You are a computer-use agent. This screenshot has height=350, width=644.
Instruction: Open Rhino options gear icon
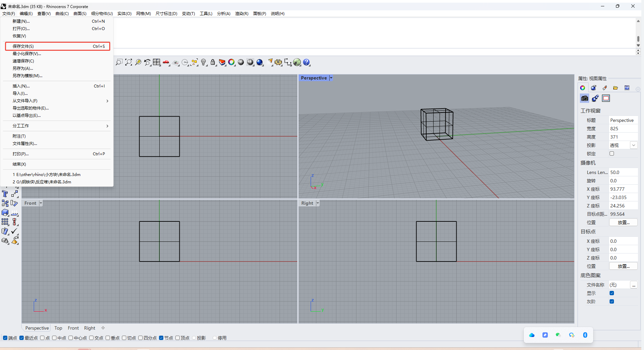[278, 62]
